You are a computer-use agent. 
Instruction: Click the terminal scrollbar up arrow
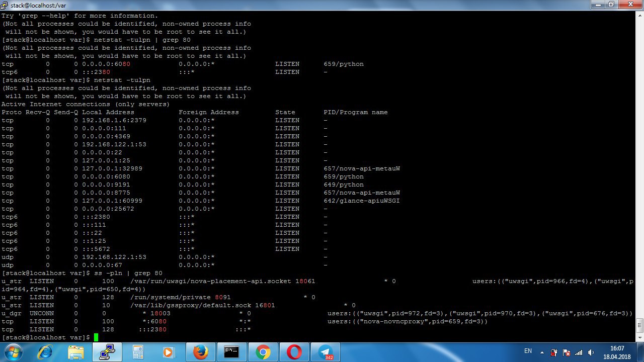pyautogui.click(x=639, y=16)
